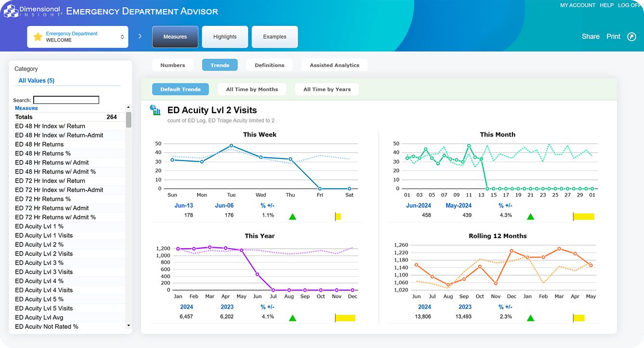Click green triangle under Rolling 12 Months
644x348 pixels.
tap(530, 318)
